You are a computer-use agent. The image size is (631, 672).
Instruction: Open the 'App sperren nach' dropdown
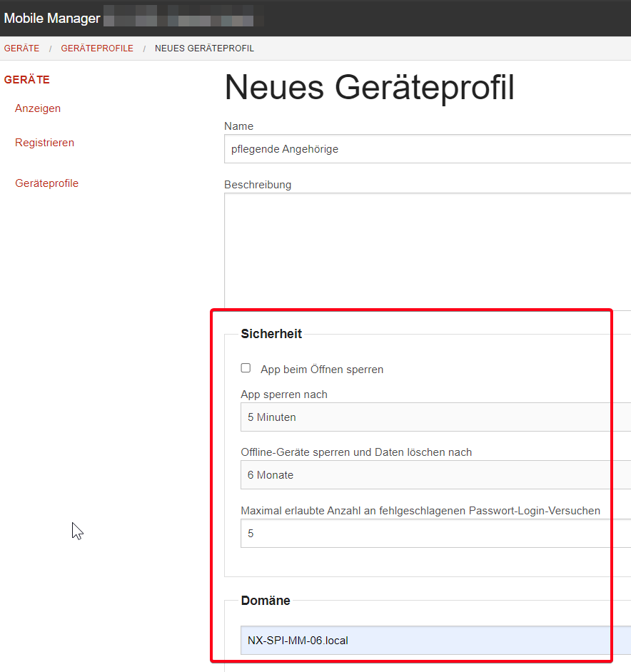click(x=428, y=417)
